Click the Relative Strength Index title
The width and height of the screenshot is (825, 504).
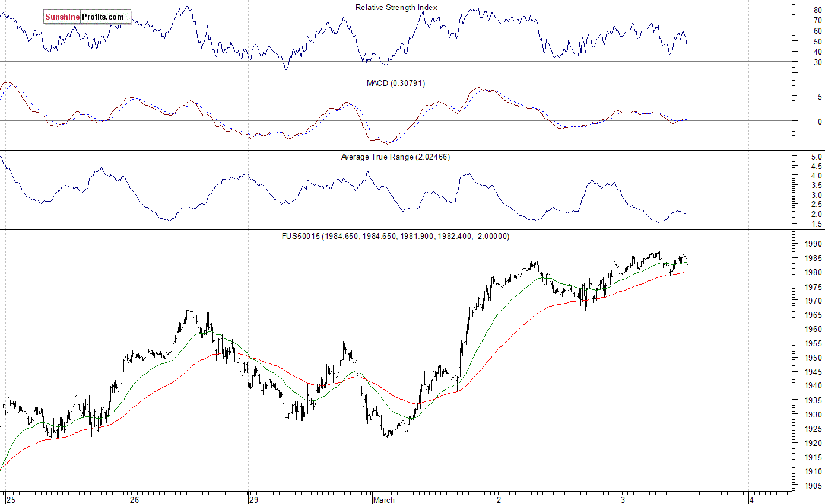tap(396, 7)
